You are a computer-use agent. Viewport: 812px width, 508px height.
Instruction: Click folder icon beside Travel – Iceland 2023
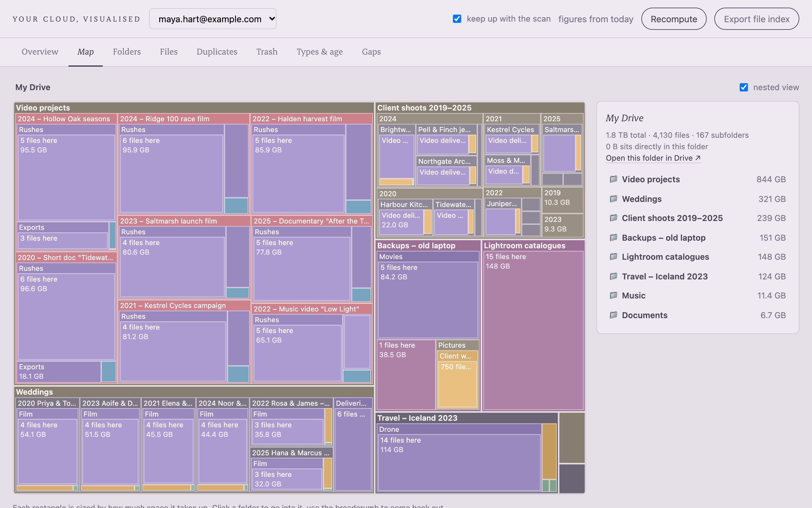(613, 276)
